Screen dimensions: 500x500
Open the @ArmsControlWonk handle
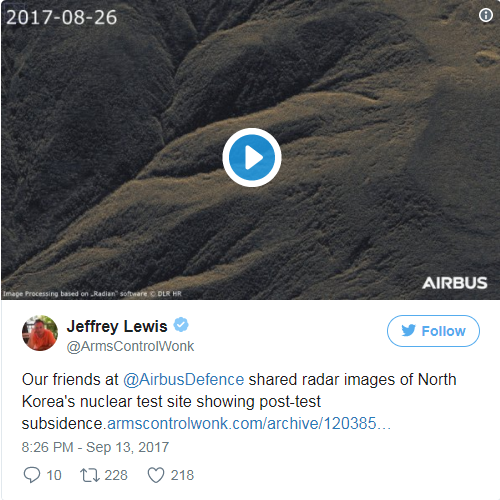[x=130, y=346]
